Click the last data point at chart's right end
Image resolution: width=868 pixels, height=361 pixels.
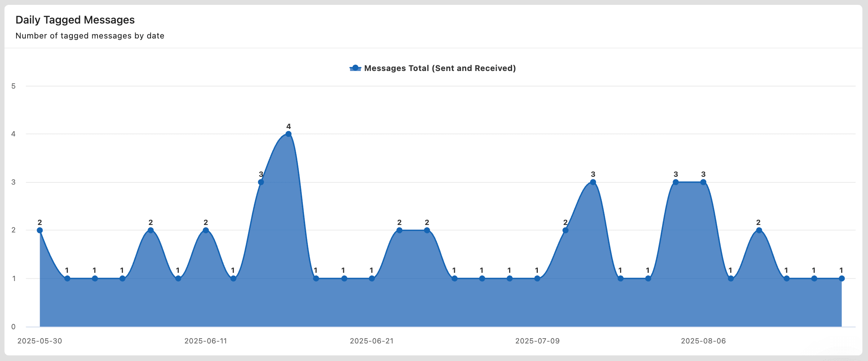(841, 278)
